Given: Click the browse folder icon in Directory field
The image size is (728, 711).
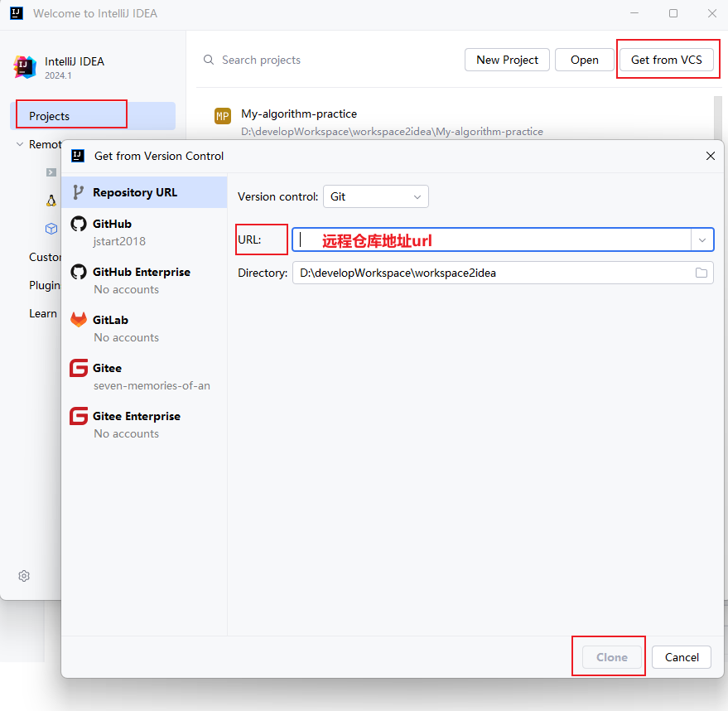Looking at the screenshot, I should pos(701,273).
